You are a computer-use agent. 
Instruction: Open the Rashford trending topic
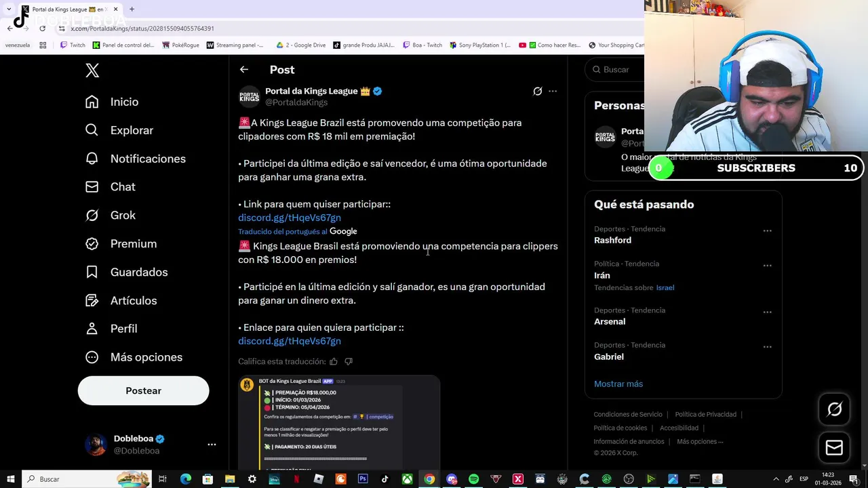coord(612,240)
